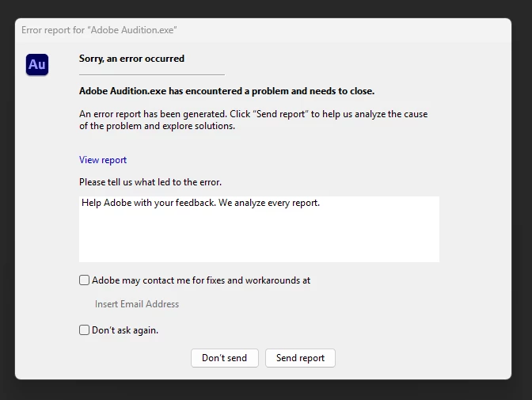
Task: Click the "Please tell us what led to the error" label
Action: 150,182
